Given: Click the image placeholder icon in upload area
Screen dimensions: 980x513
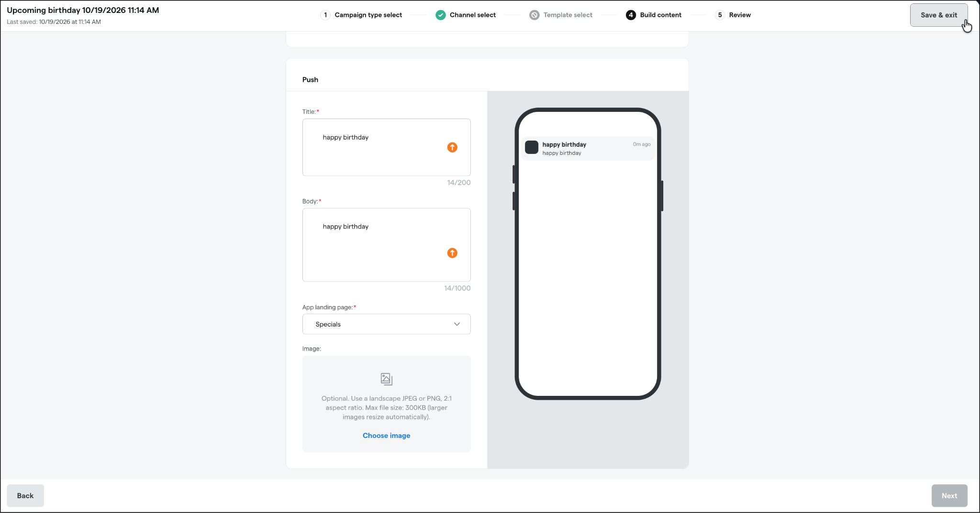Looking at the screenshot, I should tap(387, 379).
